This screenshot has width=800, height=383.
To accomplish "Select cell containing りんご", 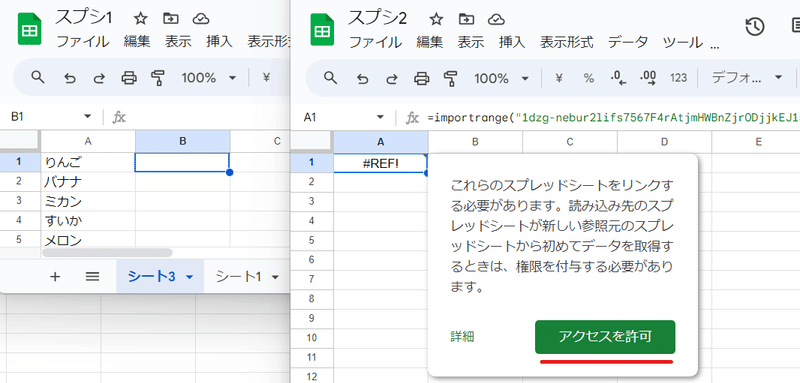I will click(88, 162).
